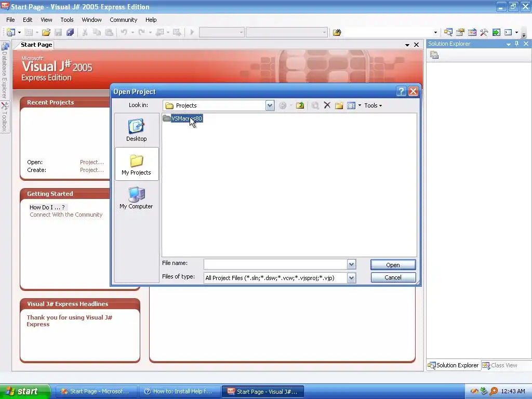Image resolution: width=532 pixels, height=399 pixels.
Task: Open Database Explorer side tab
Action: point(5,70)
